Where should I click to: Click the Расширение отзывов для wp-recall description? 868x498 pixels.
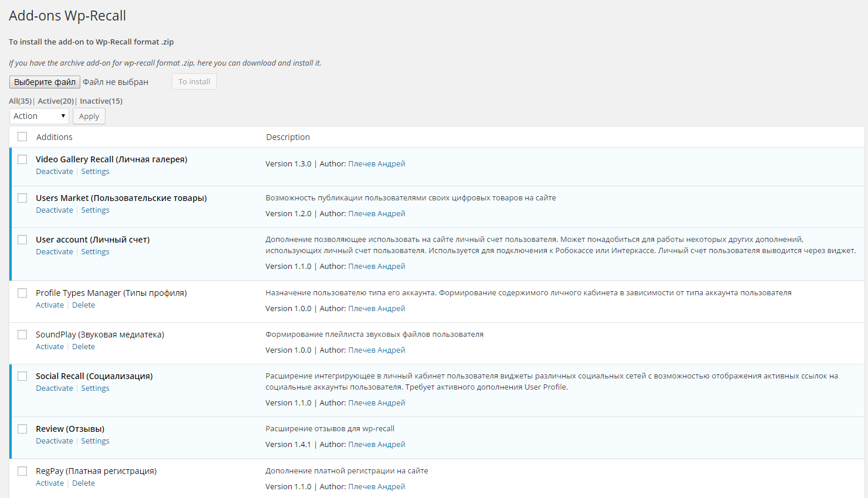(330, 429)
